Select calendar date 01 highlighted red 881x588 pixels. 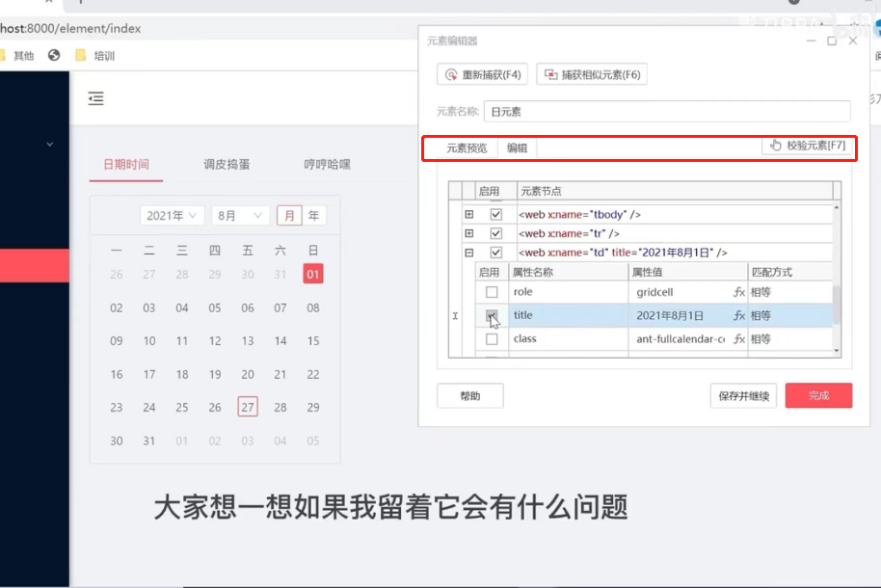click(313, 275)
